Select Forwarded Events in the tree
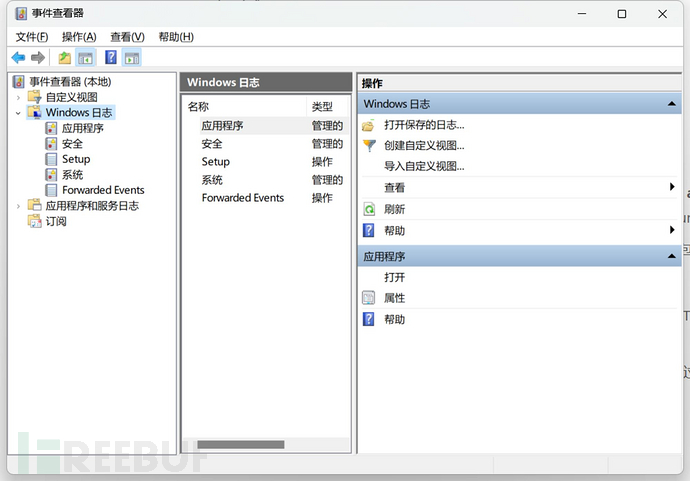The height and width of the screenshot is (481, 690). [x=103, y=190]
